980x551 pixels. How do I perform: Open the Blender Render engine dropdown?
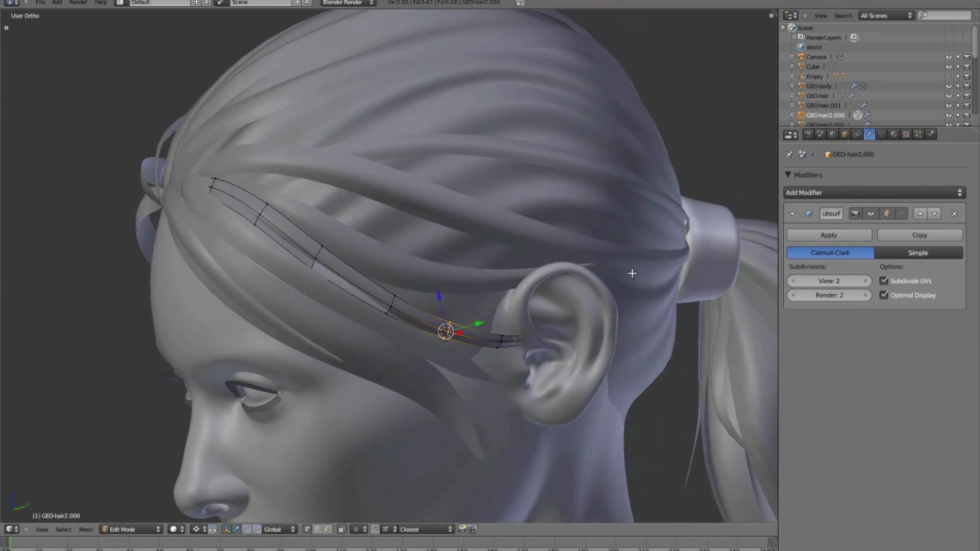point(348,3)
